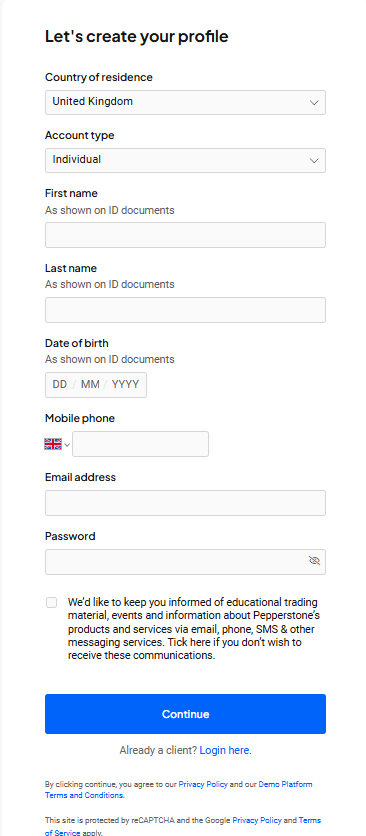
Task: Open Pepperstone Privacy Policy link
Action: click(x=203, y=784)
